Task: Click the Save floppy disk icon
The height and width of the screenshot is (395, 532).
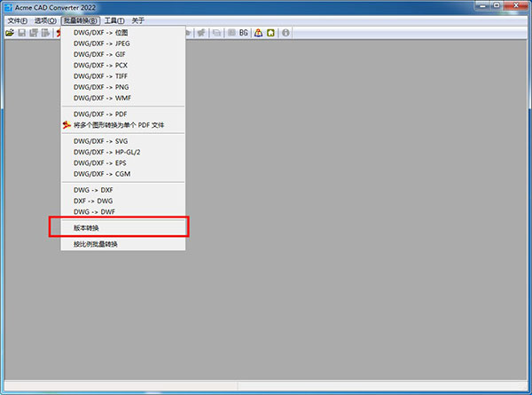Action: tap(21, 33)
